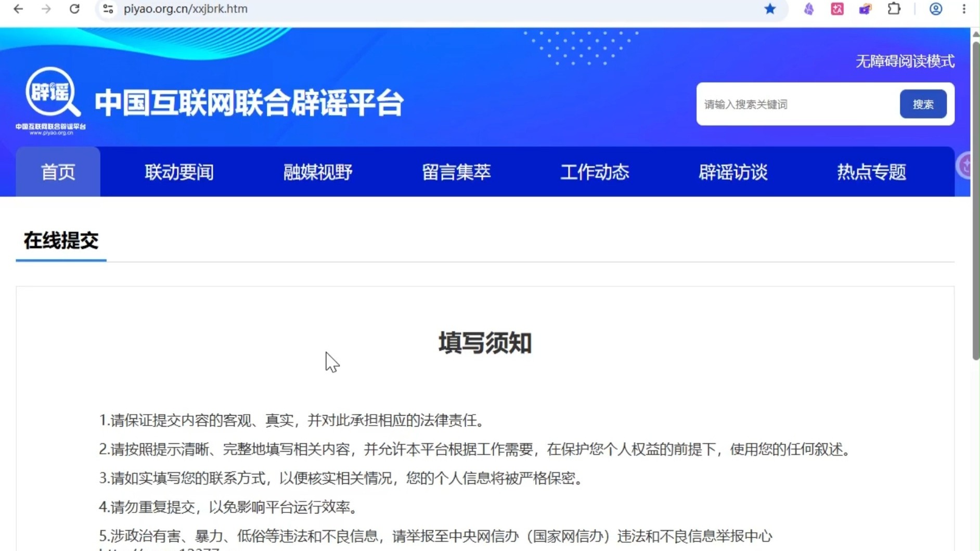Open 中国互联网联合辟谣平台 title link

(249, 102)
